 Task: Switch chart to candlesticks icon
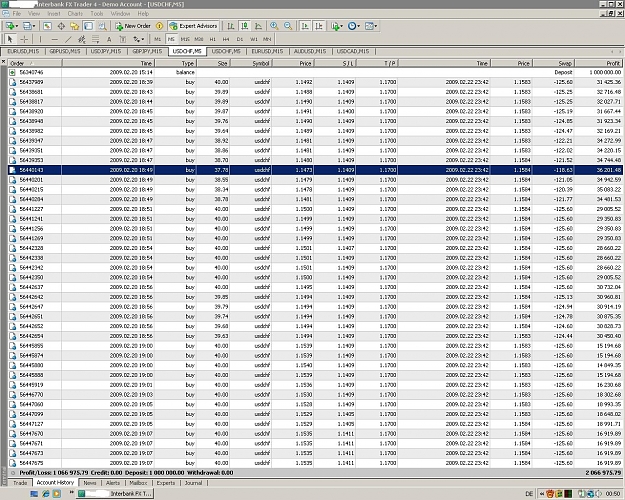point(245,26)
